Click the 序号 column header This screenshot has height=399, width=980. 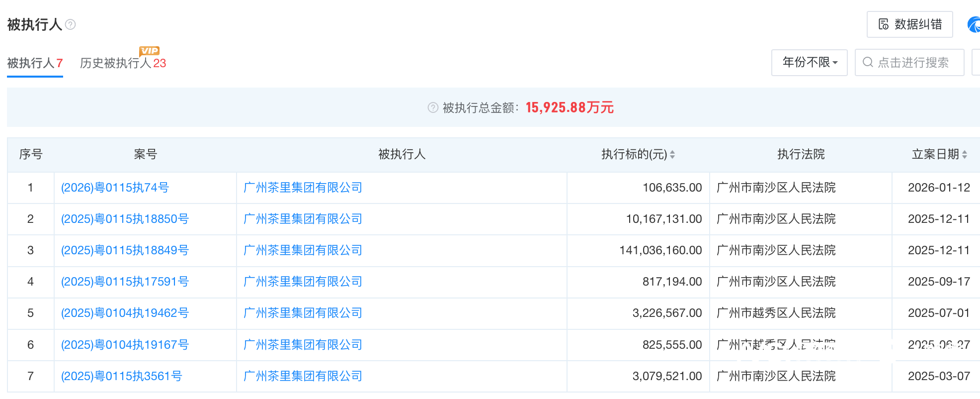(x=31, y=154)
